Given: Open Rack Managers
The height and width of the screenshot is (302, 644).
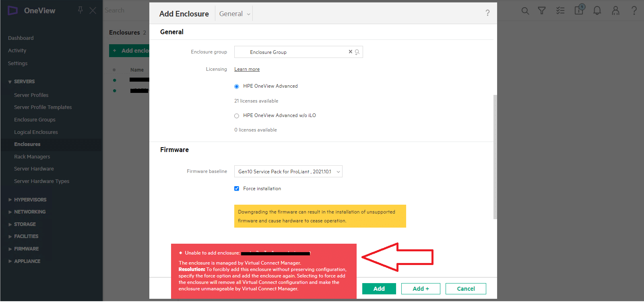Looking at the screenshot, I should click(32, 157).
